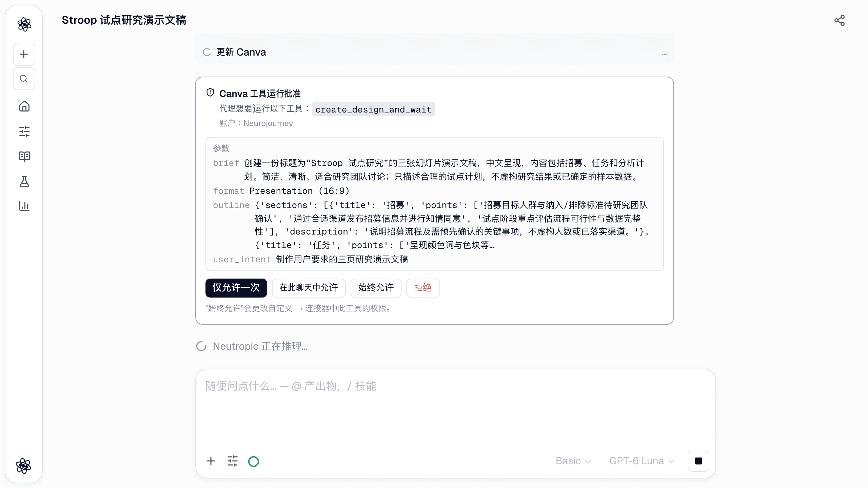Click the Stroop 试点研究演示文稿 title
Screen dimensions: 868x488
[124, 20]
